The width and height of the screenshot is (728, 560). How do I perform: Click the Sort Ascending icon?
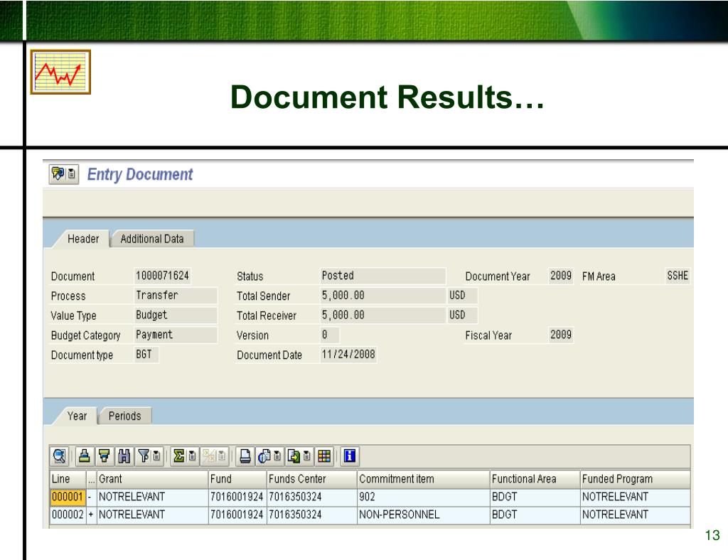[85, 456]
